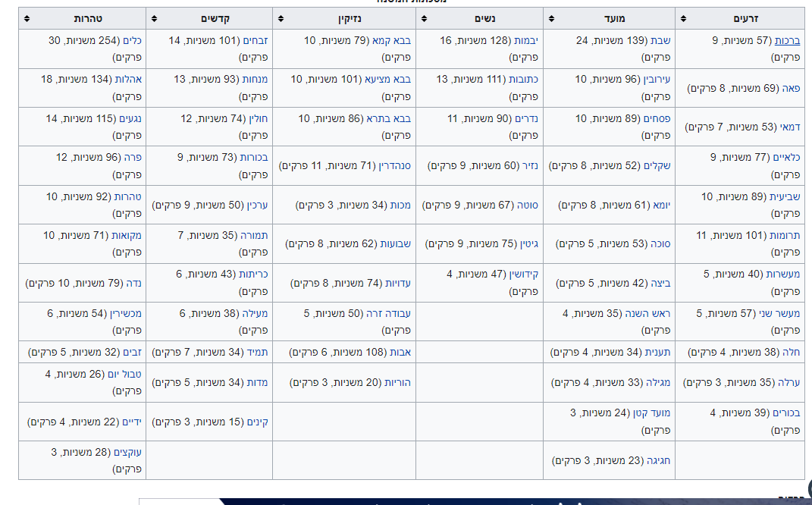Open the חולין tractate link
Viewport: 812px width, 505px height.
(259, 118)
